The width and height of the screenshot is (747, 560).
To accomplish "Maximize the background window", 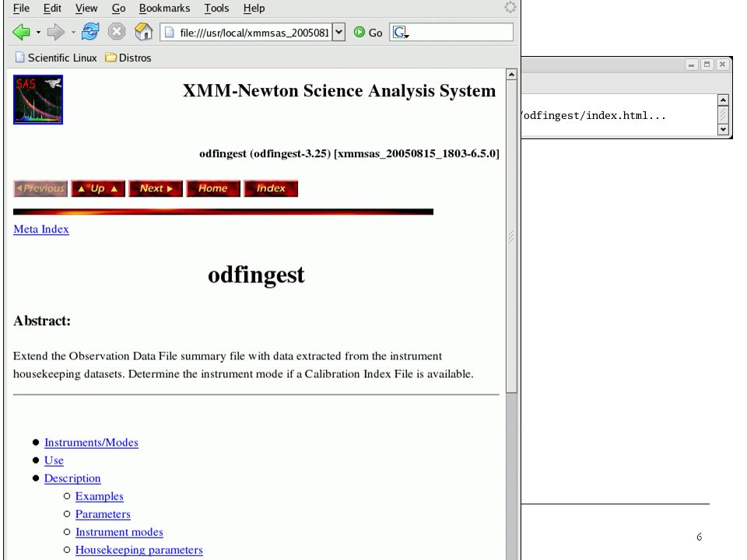I will (707, 65).
